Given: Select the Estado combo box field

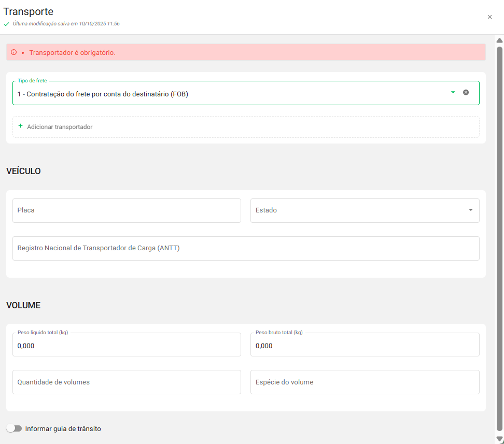Looking at the screenshot, I should pyautogui.click(x=358, y=210).
